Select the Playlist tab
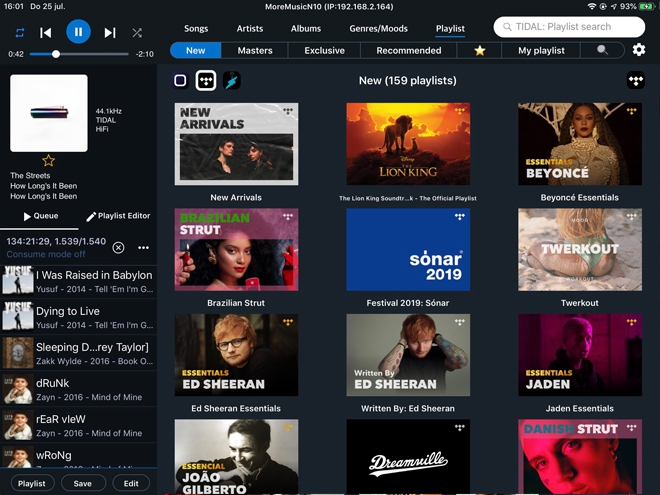The height and width of the screenshot is (495, 660). [x=450, y=29]
